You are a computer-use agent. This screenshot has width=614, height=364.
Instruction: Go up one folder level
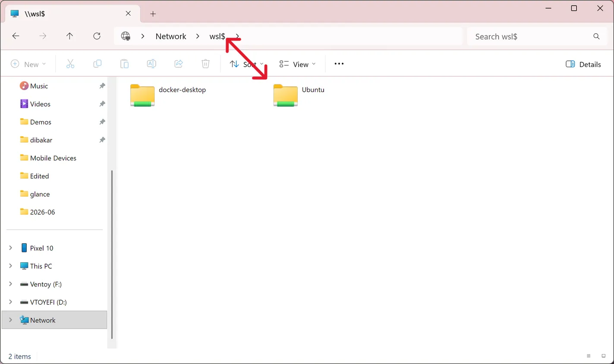69,36
